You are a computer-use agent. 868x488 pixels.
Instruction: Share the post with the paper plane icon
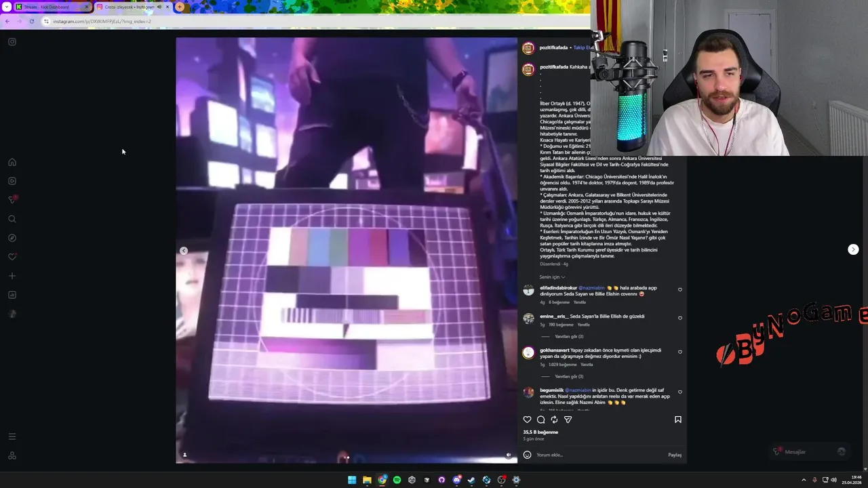coord(568,420)
